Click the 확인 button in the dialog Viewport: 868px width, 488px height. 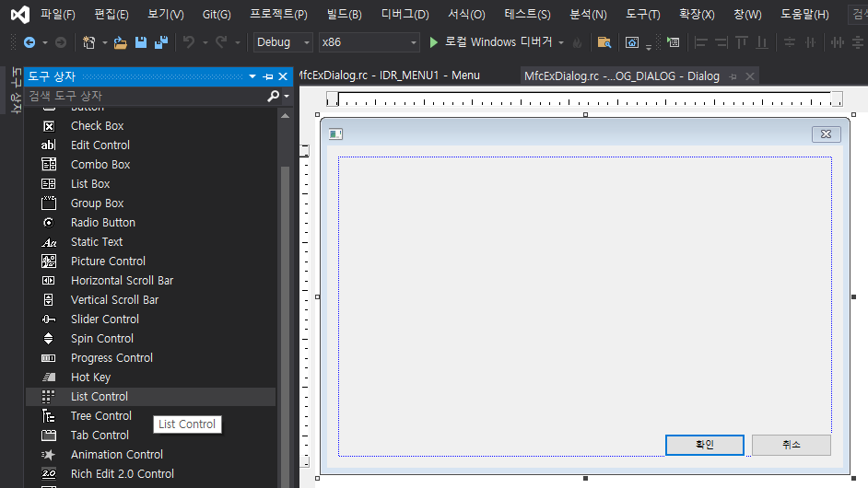tap(705, 445)
